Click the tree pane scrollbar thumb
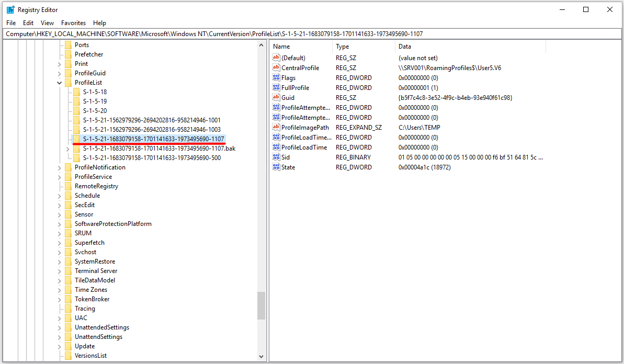This screenshot has width=624, height=364. [x=261, y=305]
